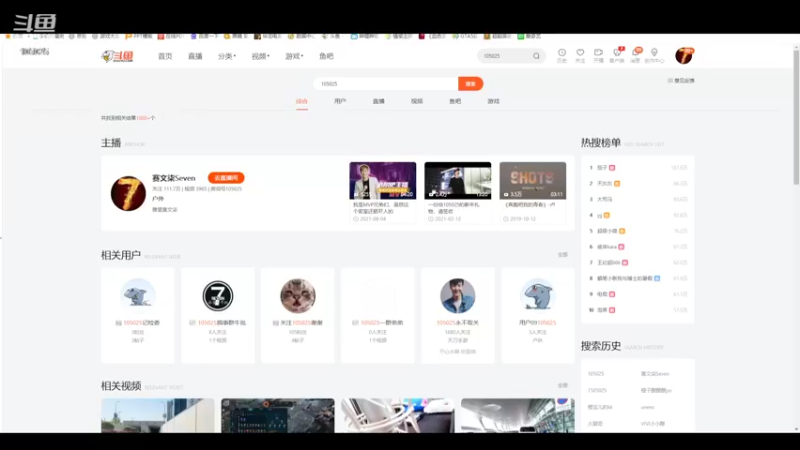Open hot search rank 6 entry

(607, 247)
